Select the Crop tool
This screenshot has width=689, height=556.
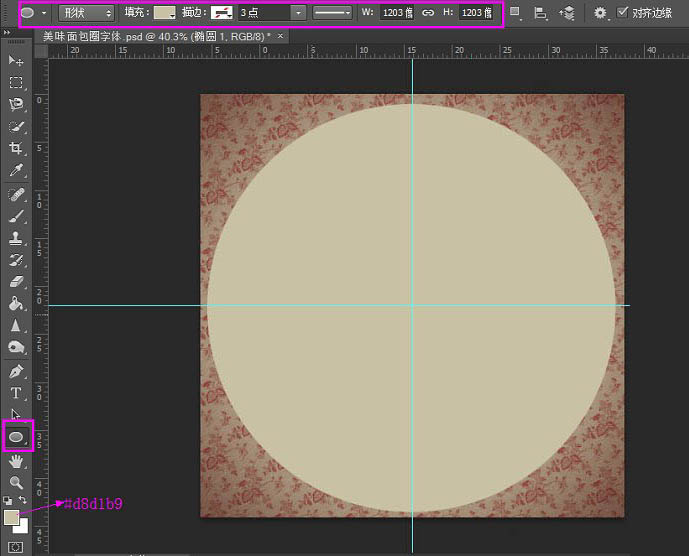[x=16, y=149]
